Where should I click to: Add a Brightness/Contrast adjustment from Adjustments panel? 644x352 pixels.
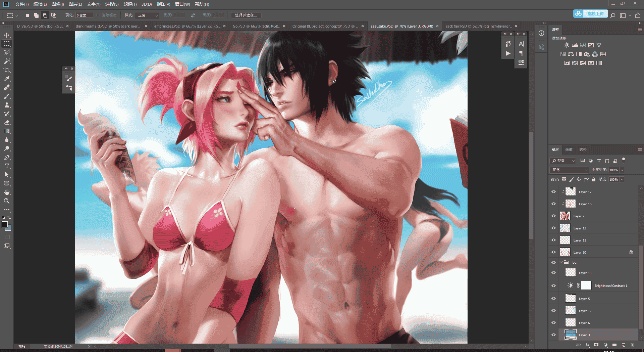coord(567,45)
